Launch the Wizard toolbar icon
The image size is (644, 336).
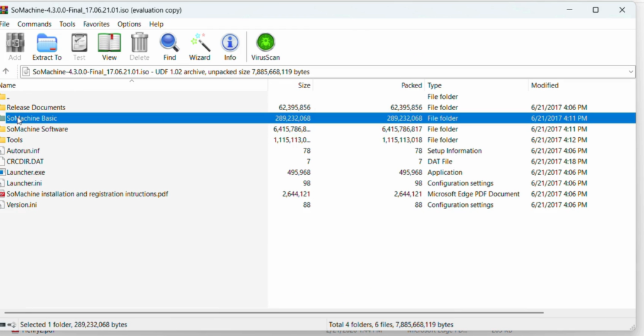tap(199, 47)
